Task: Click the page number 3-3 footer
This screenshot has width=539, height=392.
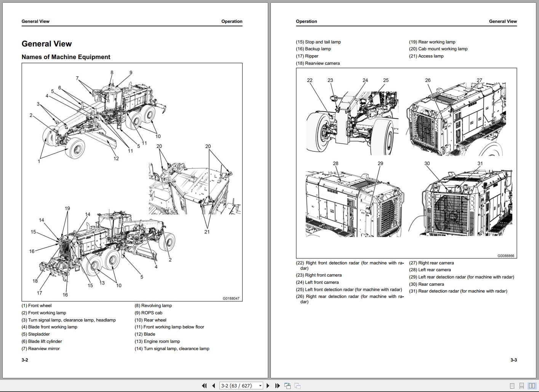Action: [513, 360]
